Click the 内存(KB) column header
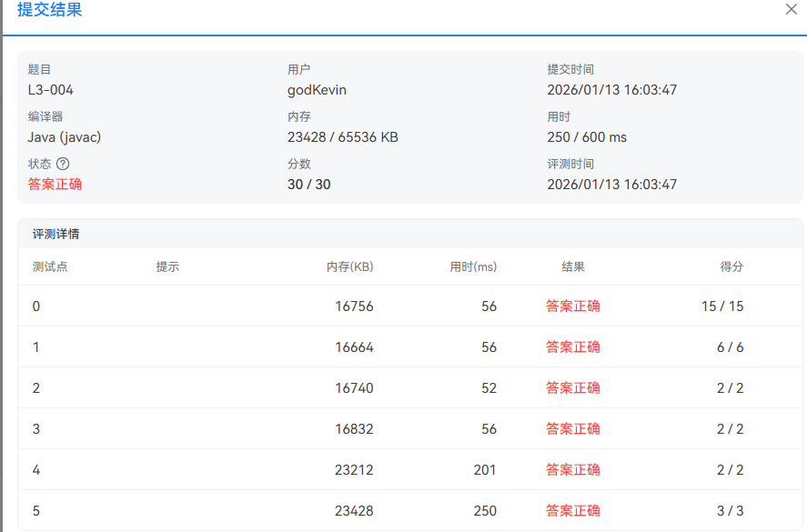This screenshot has height=532, width=807. click(349, 266)
